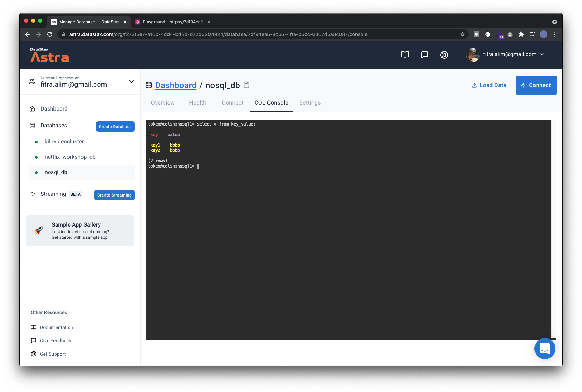
Task: Click the Give Feedback speech icon in sidebar
Action: pyautogui.click(x=33, y=340)
